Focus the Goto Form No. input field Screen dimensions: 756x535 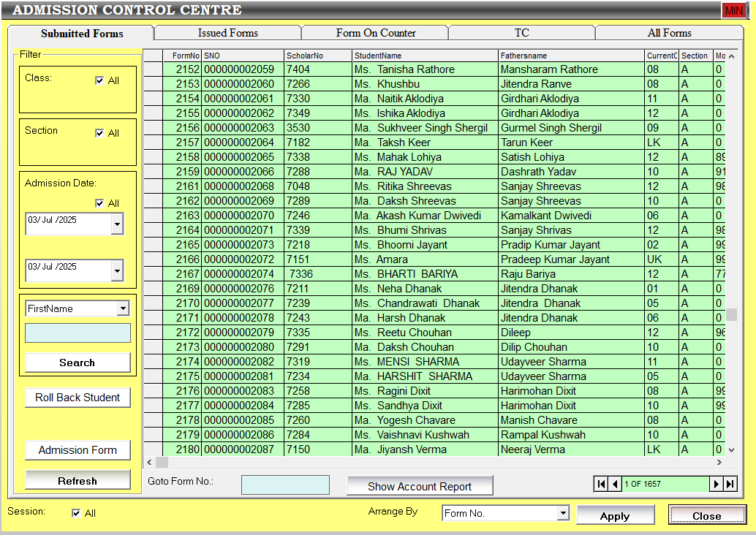point(285,485)
